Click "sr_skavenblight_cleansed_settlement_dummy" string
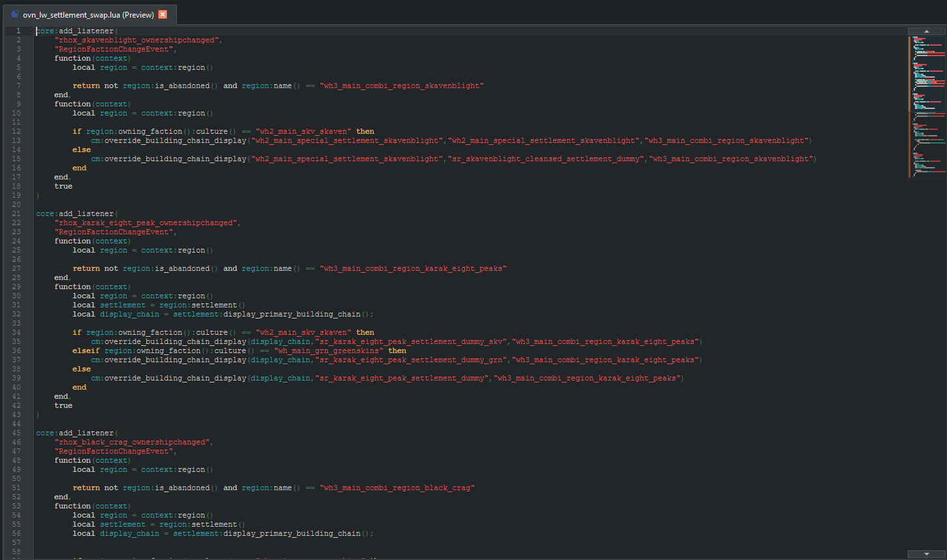Image resolution: width=947 pixels, height=560 pixels. click(x=546, y=159)
